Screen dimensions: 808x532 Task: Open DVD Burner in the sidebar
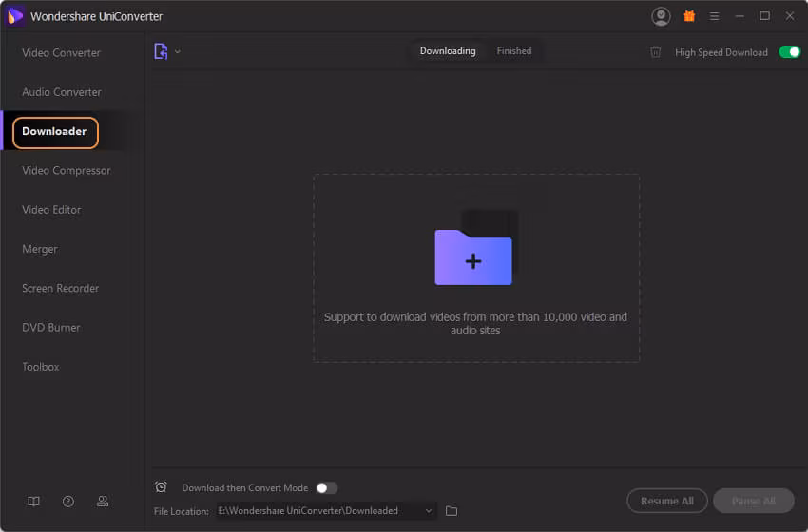(51, 328)
